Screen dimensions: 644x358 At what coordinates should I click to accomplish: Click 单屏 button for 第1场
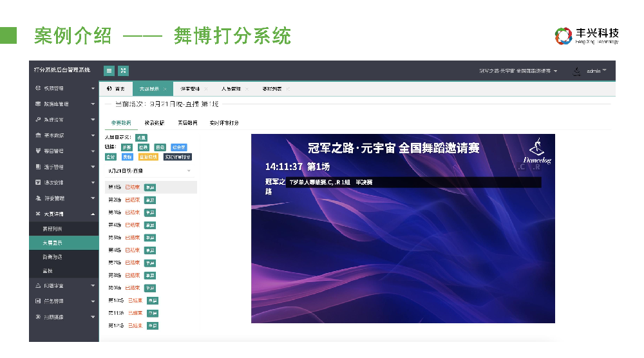150,187
